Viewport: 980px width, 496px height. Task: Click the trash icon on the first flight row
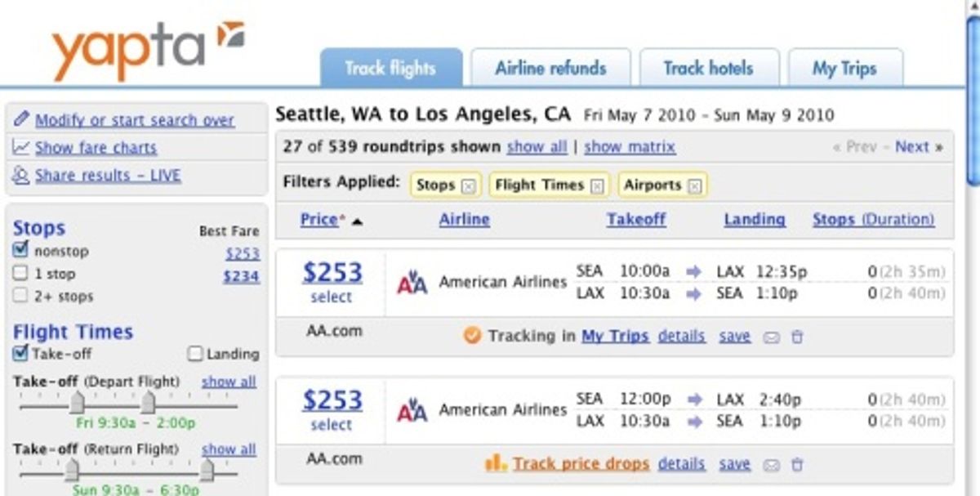point(797,337)
